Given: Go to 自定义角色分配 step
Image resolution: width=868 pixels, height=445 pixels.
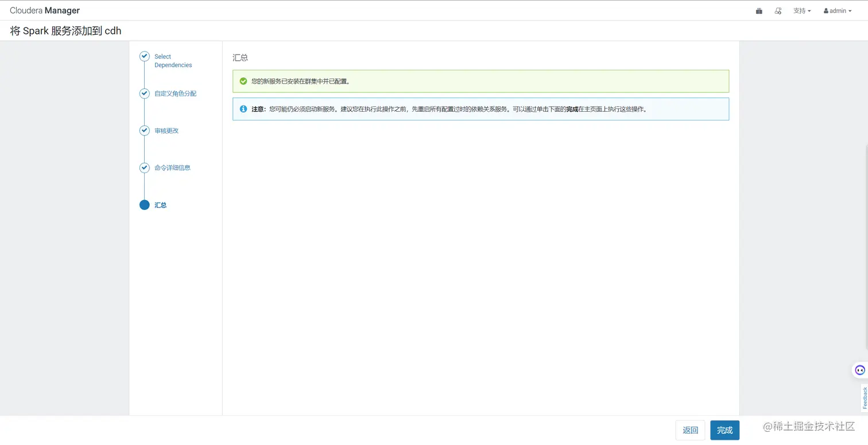Looking at the screenshot, I should click(175, 93).
